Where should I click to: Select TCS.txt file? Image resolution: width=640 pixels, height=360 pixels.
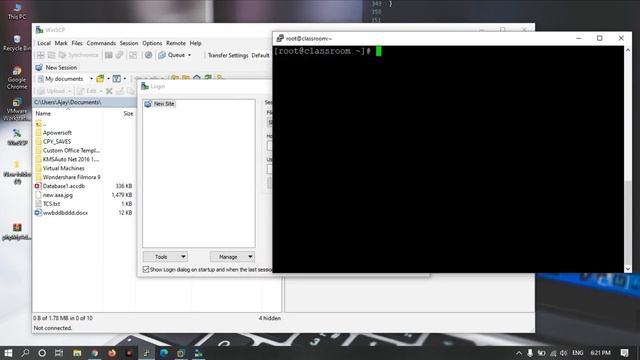click(x=51, y=204)
